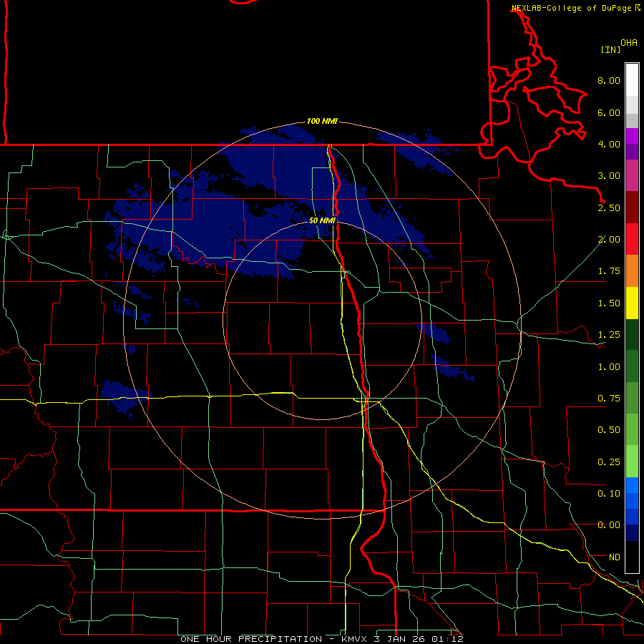644x644 pixels.
Task: Click the 100 NMI range ring label
Action: [x=322, y=121]
